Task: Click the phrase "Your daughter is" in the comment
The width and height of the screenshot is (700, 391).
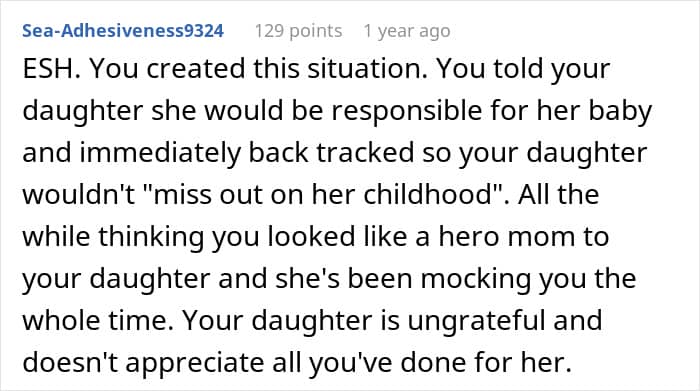Action: [291, 320]
